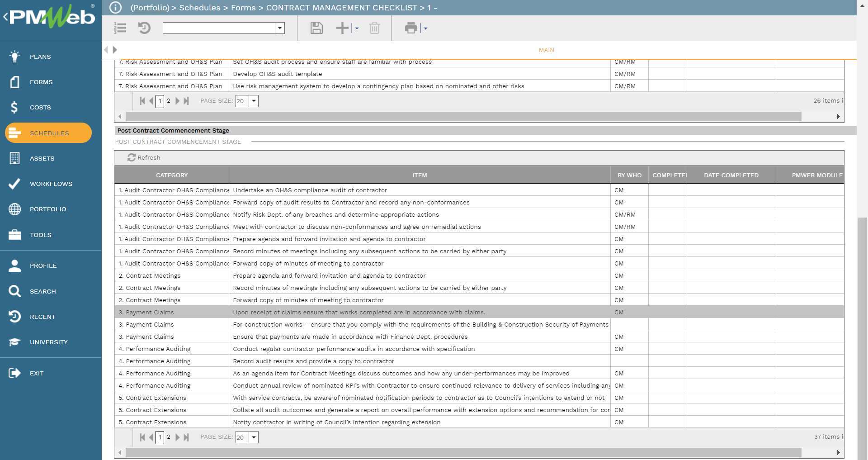Image resolution: width=868 pixels, height=460 pixels.
Task: Click the upper grid horizontal scrollbar
Action: point(463,116)
